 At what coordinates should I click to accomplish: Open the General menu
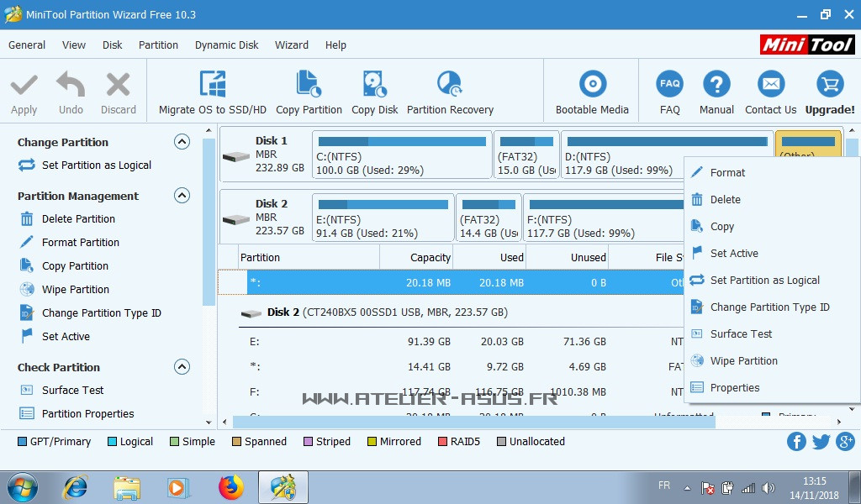point(27,45)
